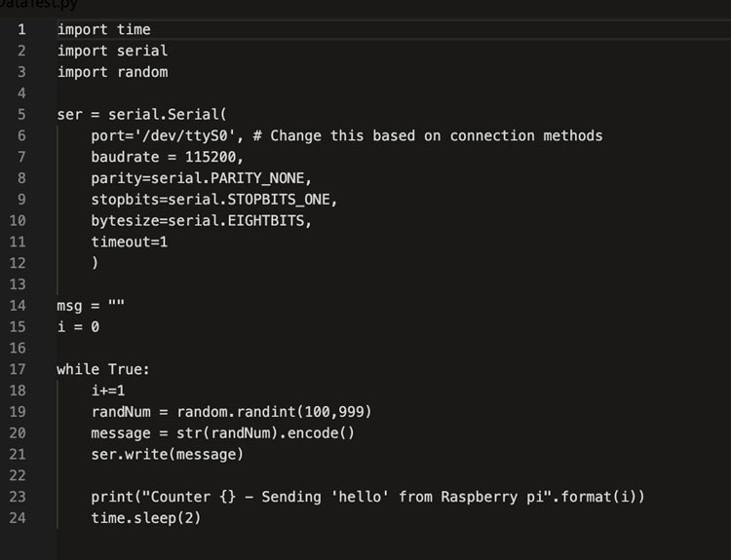Click the 'timeout=1' argument
731x560 pixels.
tap(129, 242)
